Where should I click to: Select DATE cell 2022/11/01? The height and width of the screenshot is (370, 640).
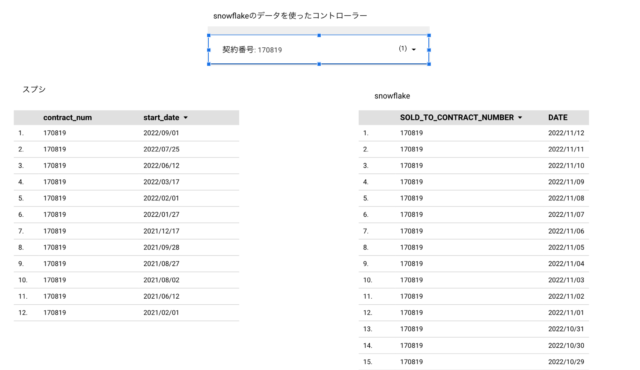click(566, 312)
